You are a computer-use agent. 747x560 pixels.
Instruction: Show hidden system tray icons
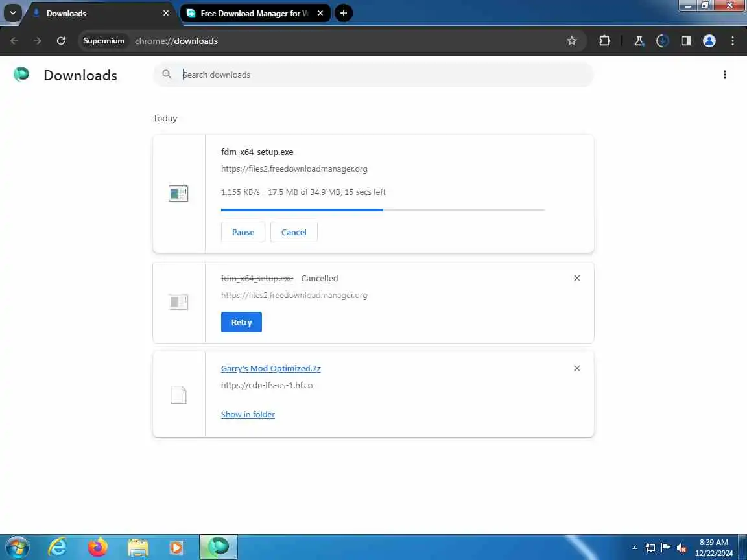(634, 548)
